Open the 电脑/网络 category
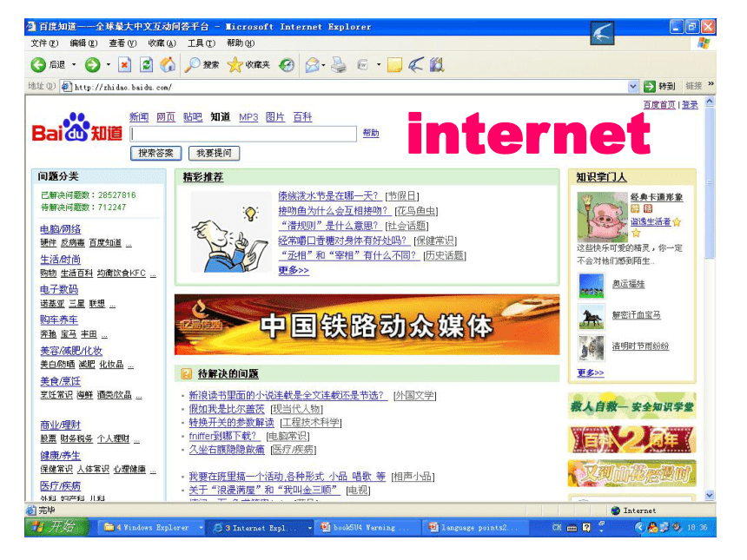The image size is (747, 560). (x=61, y=229)
